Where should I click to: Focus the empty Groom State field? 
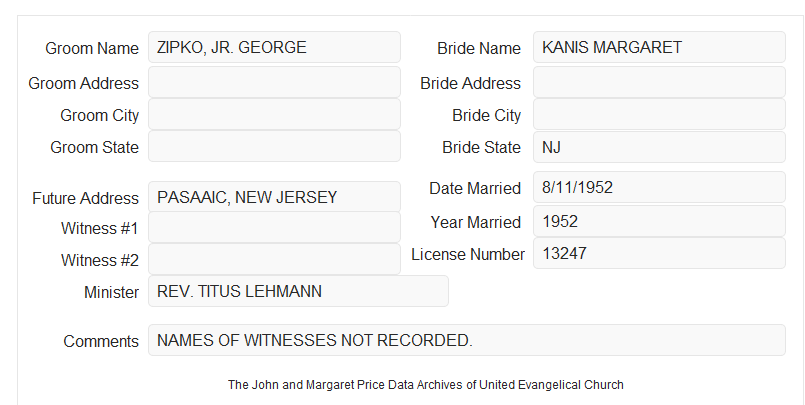pyautogui.click(x=274, y=146)
